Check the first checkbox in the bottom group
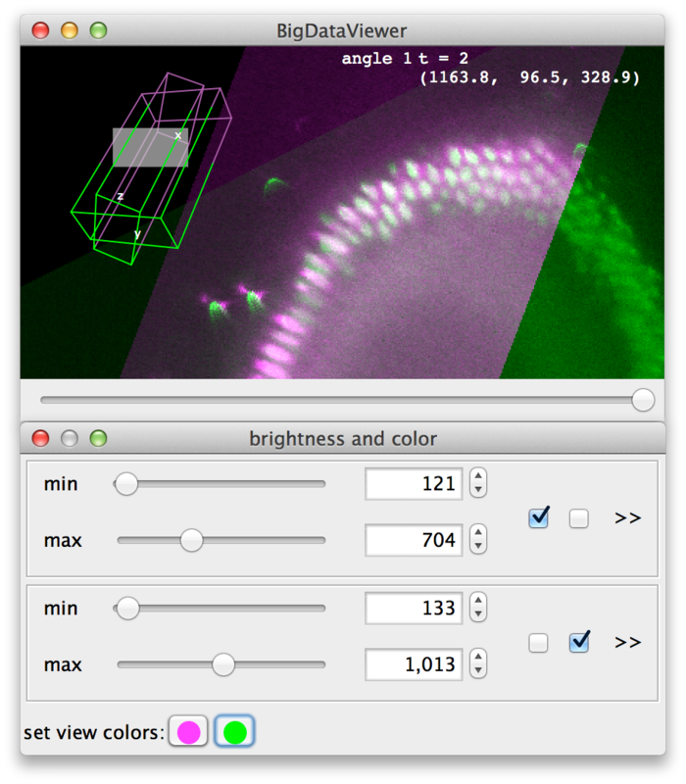This screenshot has height=784, width=686. [538, 643]
